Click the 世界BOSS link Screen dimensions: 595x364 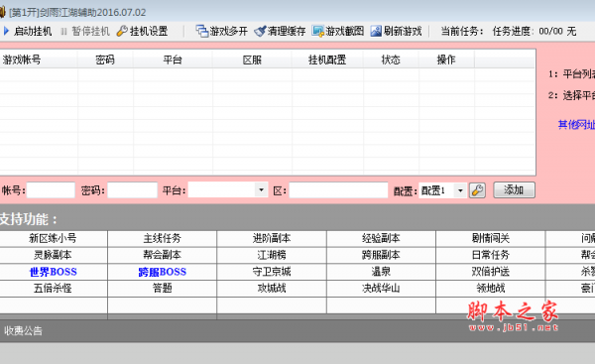[54, 272]
